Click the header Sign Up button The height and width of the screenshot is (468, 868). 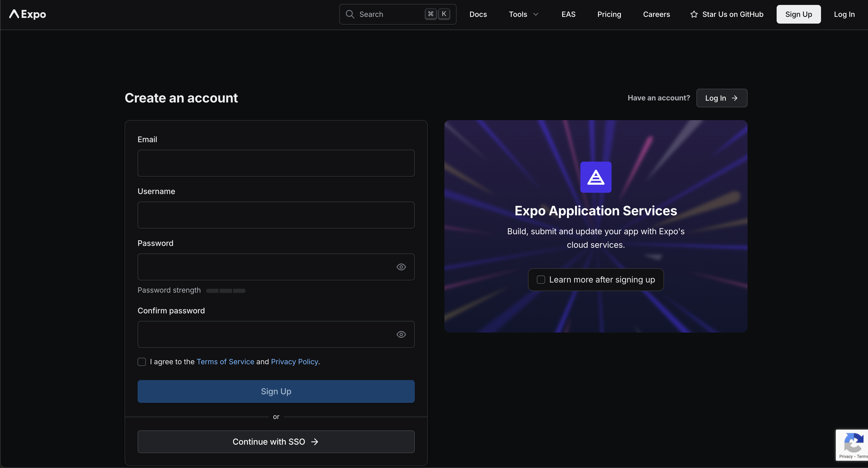coord(799,14)
